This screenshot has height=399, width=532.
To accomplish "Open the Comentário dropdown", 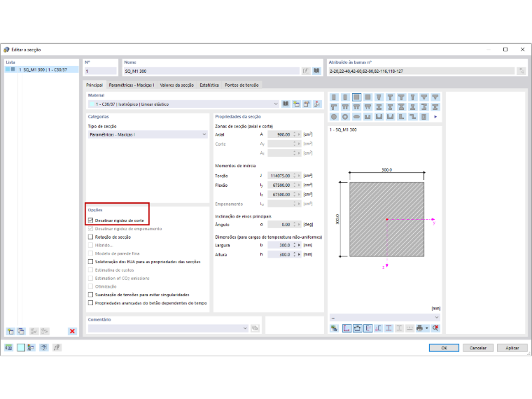I will [168, 328].
